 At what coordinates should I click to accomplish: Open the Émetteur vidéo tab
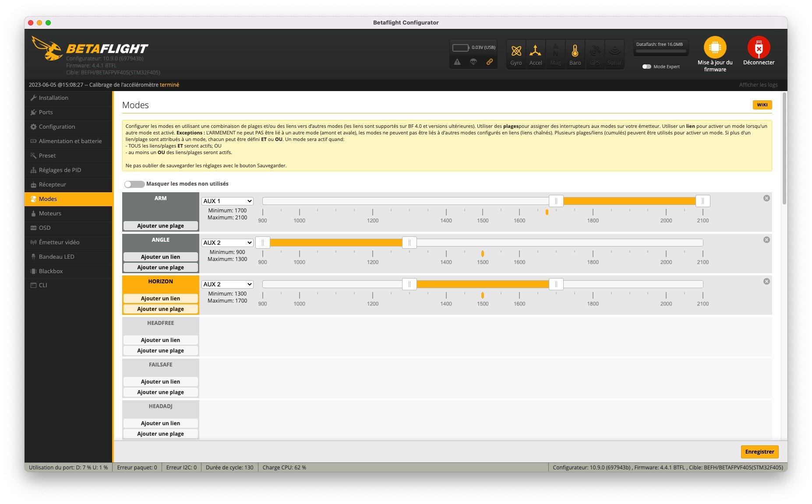pos(69,242)
